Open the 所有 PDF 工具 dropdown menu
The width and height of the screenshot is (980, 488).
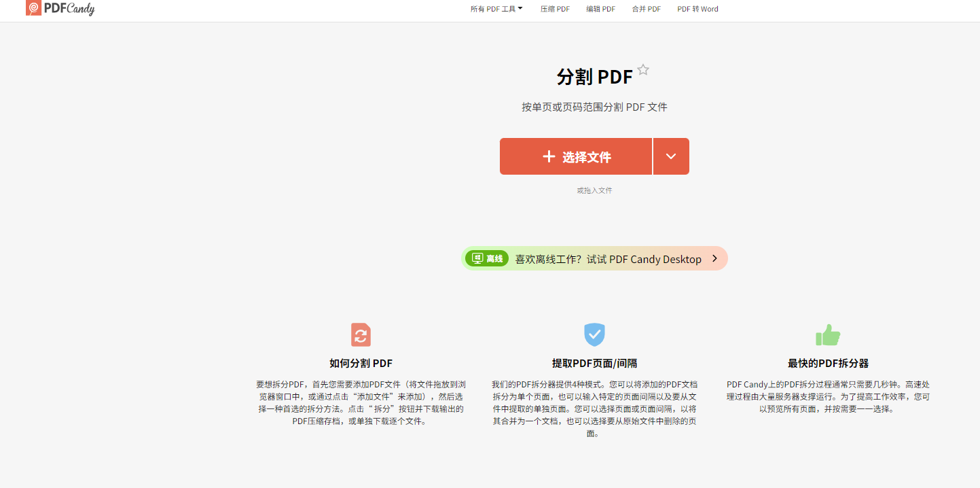pyautogui.click(x=496, y=9)
